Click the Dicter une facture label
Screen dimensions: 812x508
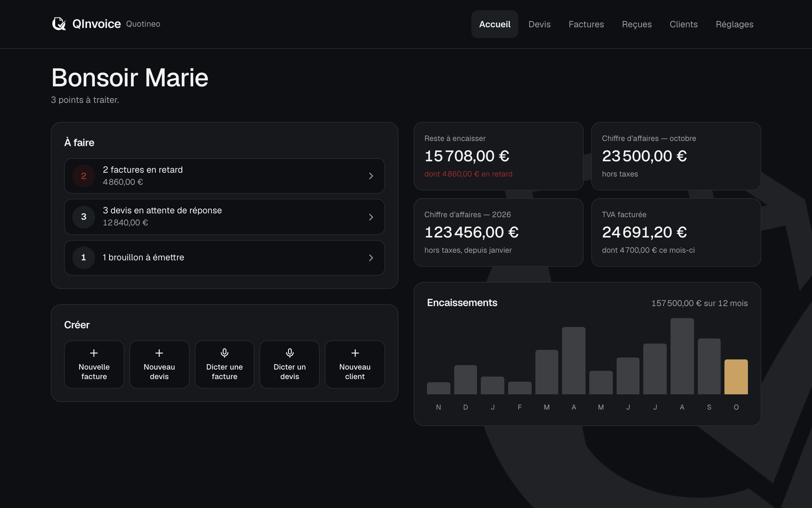(x=225, y=371)
